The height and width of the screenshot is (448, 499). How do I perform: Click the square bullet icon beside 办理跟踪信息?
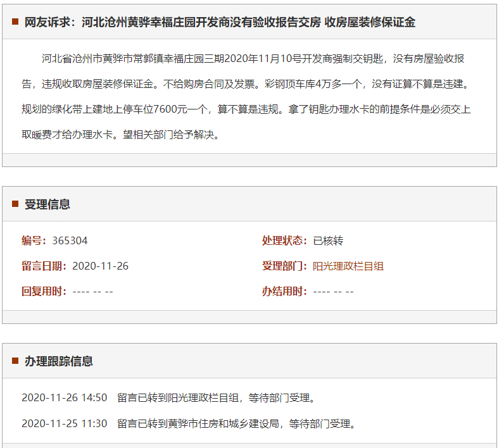pyautogui.click(x=15, y=361)
